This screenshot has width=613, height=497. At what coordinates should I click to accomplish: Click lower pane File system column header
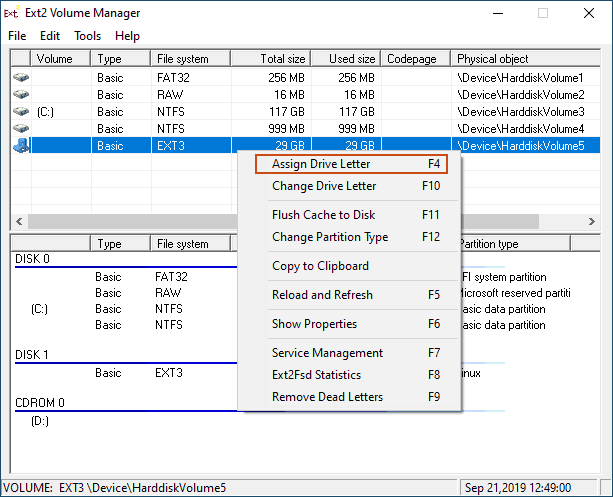click(x=191, y=244)
